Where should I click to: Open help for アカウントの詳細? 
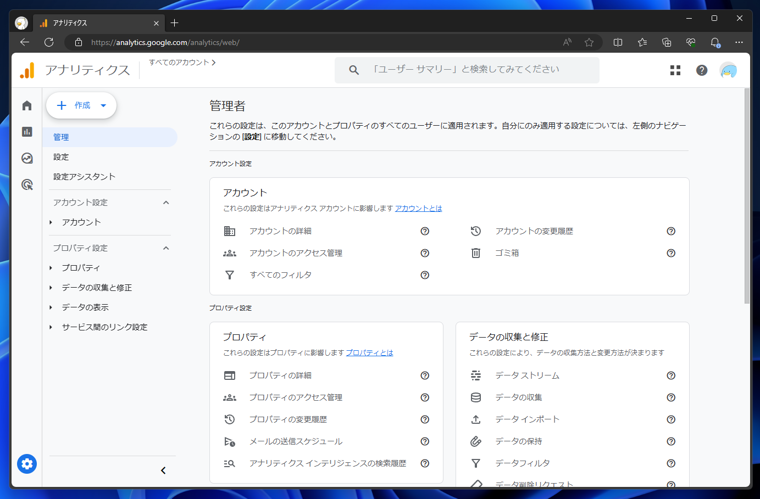point(425,231)
